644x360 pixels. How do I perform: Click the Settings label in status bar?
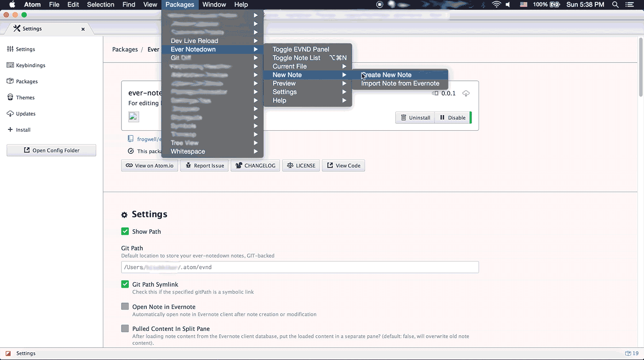[x=26, y=354]
